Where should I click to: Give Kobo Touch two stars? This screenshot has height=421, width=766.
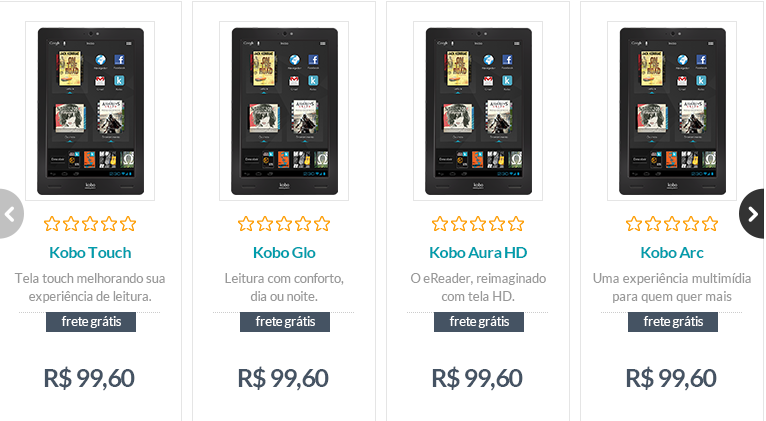point(71,224)
